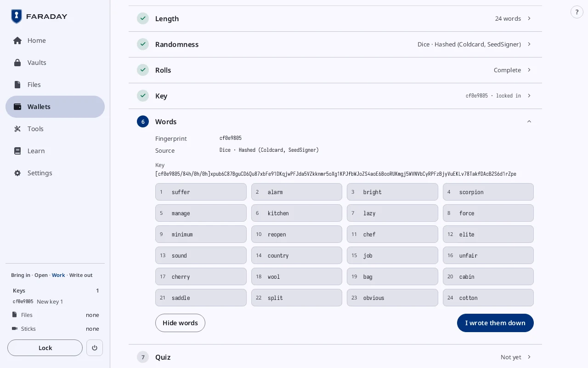Click word 24 cotton box
The image size is (588, 368).
click(488, 298)
